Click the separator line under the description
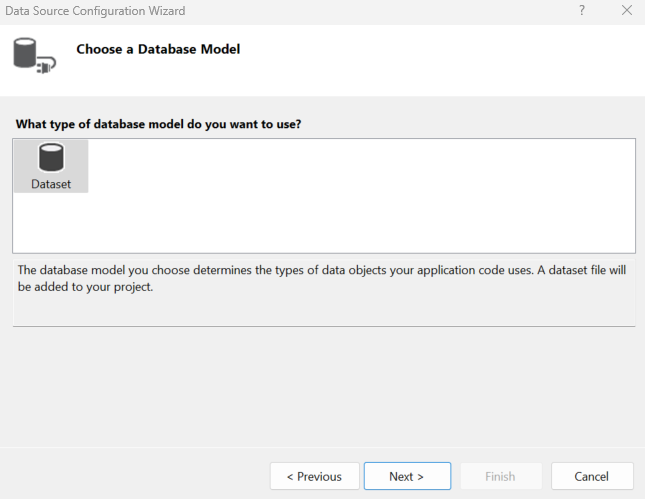The height and width of the screenshot is (499, 645). (323, 326)
